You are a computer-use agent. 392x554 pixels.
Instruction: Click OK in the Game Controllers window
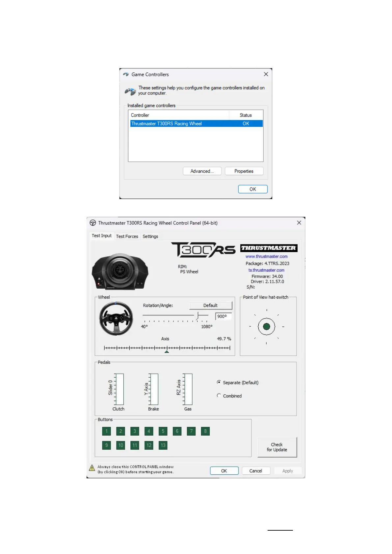coord(253,189)
